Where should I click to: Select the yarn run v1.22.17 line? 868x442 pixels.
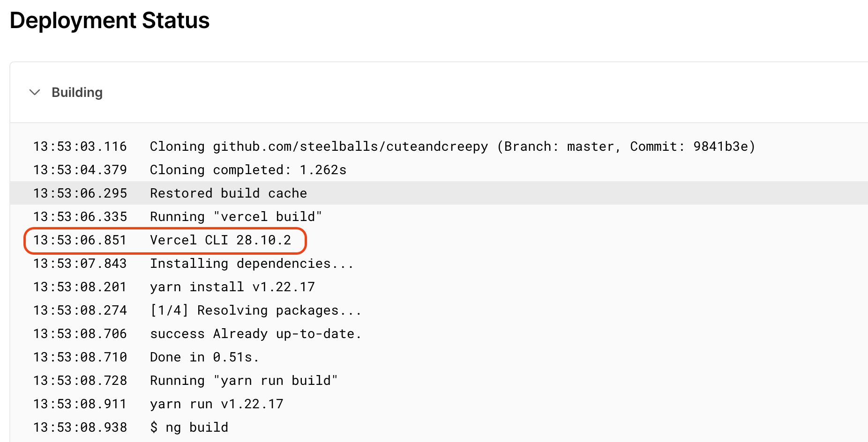439,404
